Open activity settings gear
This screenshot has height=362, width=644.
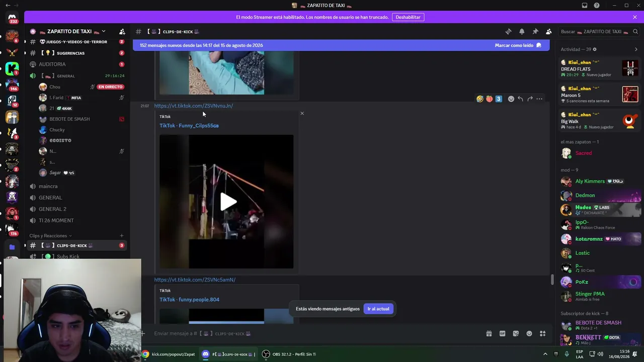[595, 49]
